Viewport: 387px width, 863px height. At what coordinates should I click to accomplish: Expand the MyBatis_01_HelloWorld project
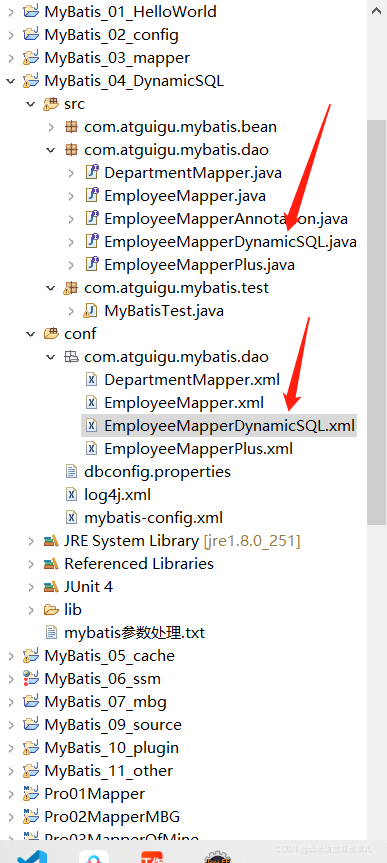coord(10,12)
